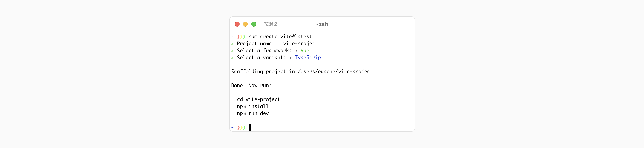The image size is (644, 148).
Task: Click the 'cd vite-project' line
Action: tap(258, 99)
